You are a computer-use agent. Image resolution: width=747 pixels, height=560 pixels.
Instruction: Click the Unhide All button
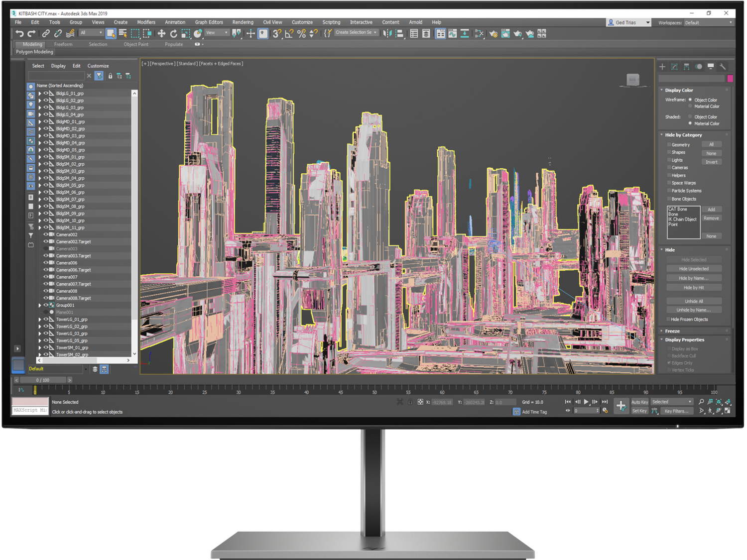point(694,301)
